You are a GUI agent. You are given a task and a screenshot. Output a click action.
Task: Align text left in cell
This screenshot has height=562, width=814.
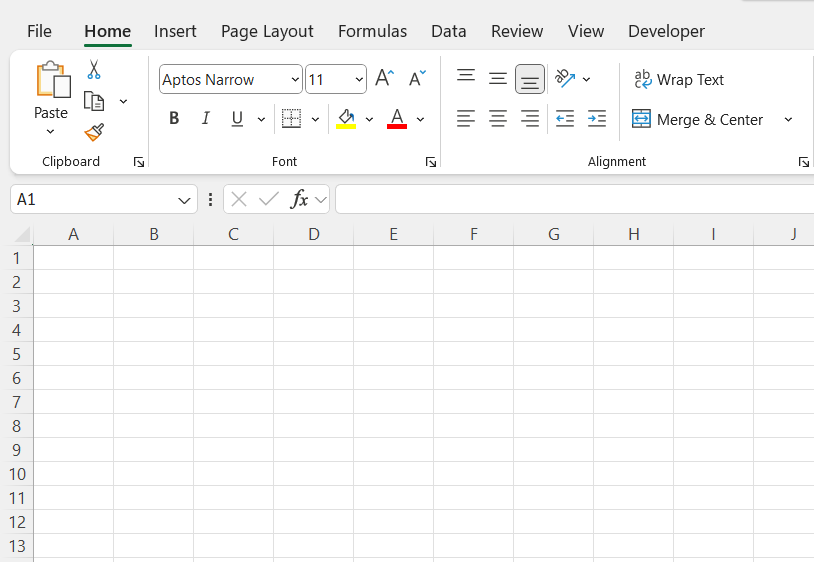click(466, 119)
